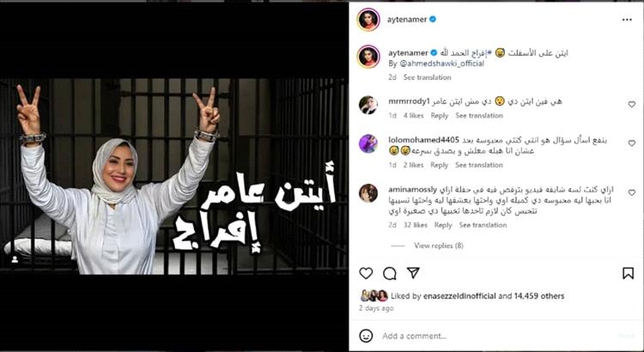This screenshot has height=352, width=644.
Task: Focus the Add a comment field
Action: (x=497, y=336)
